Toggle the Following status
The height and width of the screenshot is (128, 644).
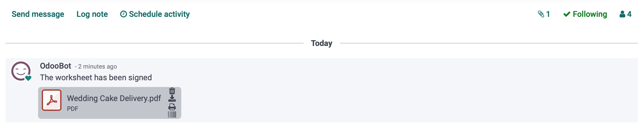585,14
